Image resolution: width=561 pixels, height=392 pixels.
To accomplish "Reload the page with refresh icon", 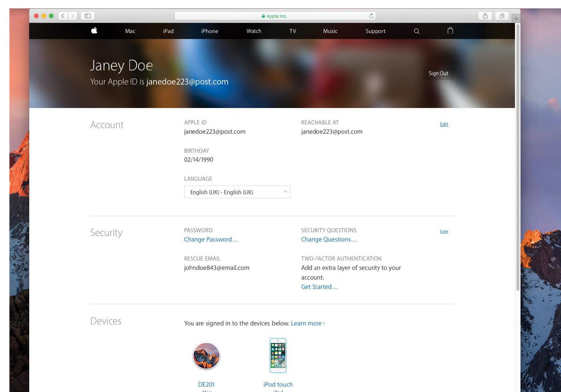I will (x=371, y=16).
